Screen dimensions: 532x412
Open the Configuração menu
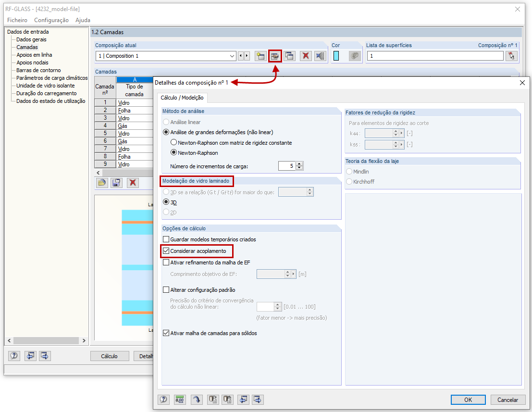point(51,20)
